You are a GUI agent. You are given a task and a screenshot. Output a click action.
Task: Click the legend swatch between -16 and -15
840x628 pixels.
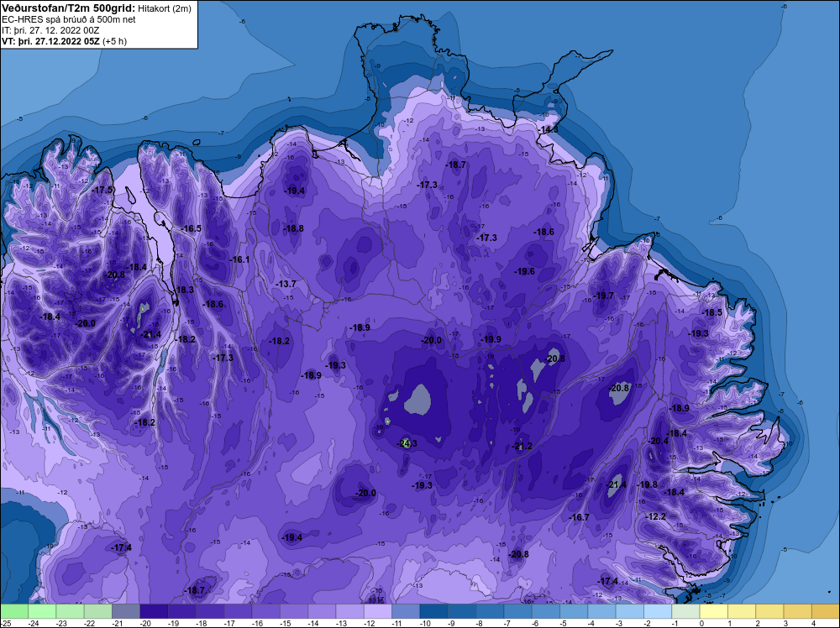coord(265,611)
